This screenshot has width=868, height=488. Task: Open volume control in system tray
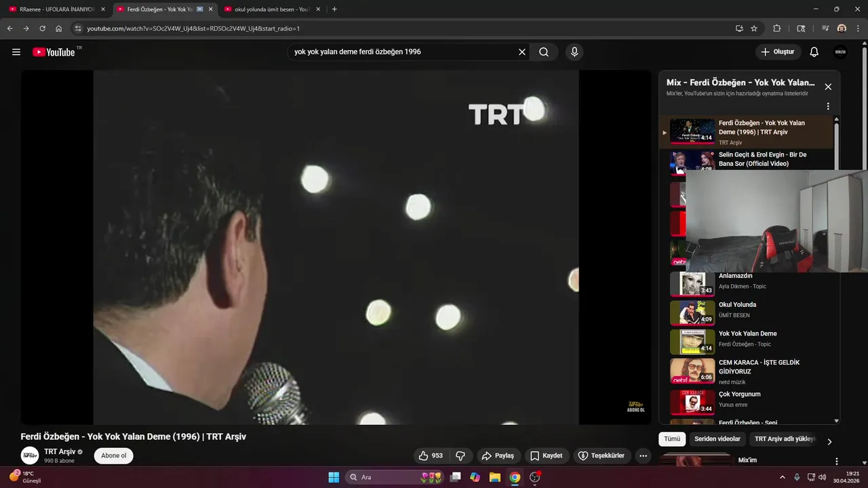pos(823,477)
